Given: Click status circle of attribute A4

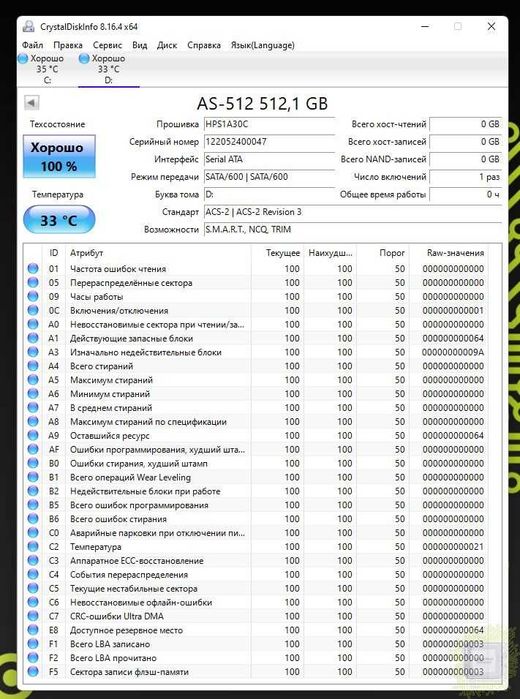Looking at the screenshot, I should 33,366.
